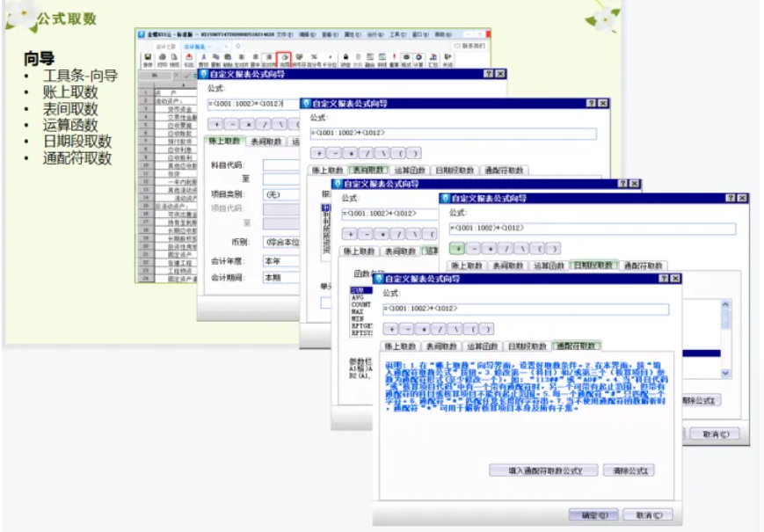Click the green + operator in 日期段取数 dialog
Screen dimensions: 764x532
tap(457, 249)
